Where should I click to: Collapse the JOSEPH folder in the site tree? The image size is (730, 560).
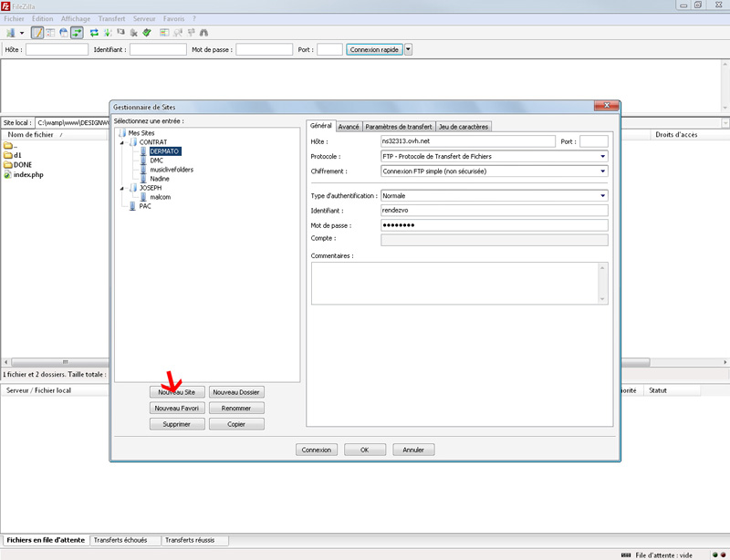point(122,188)
